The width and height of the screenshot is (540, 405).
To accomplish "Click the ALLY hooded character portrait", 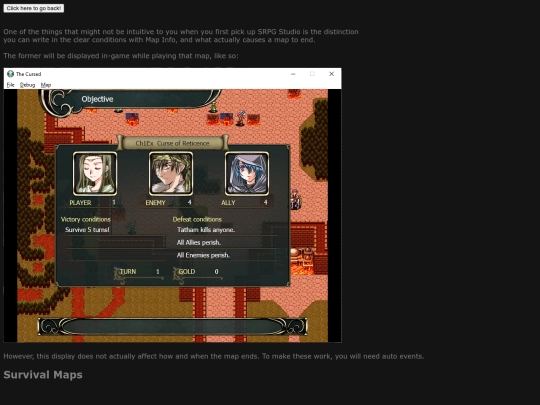I will coord(247,174).
